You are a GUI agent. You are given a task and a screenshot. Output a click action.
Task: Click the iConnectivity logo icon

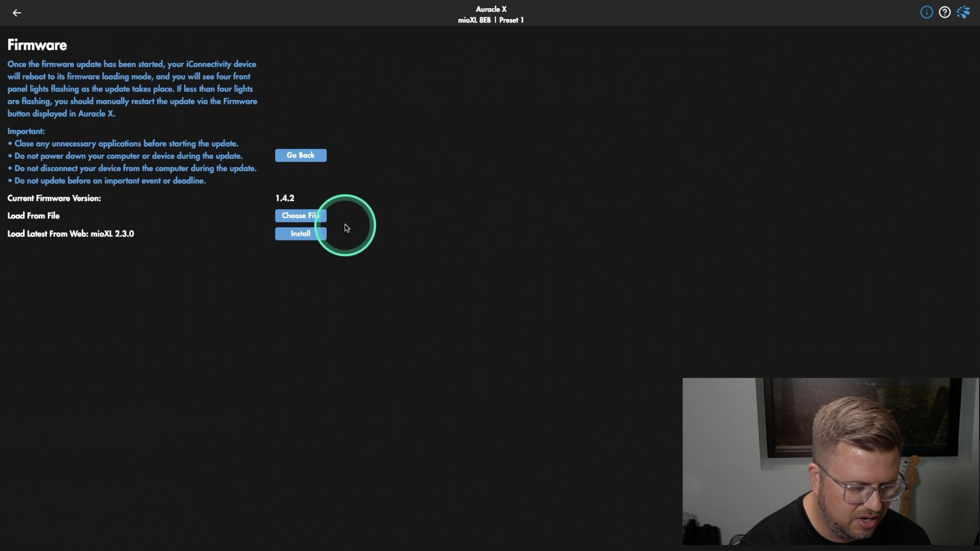click(963, 12)
